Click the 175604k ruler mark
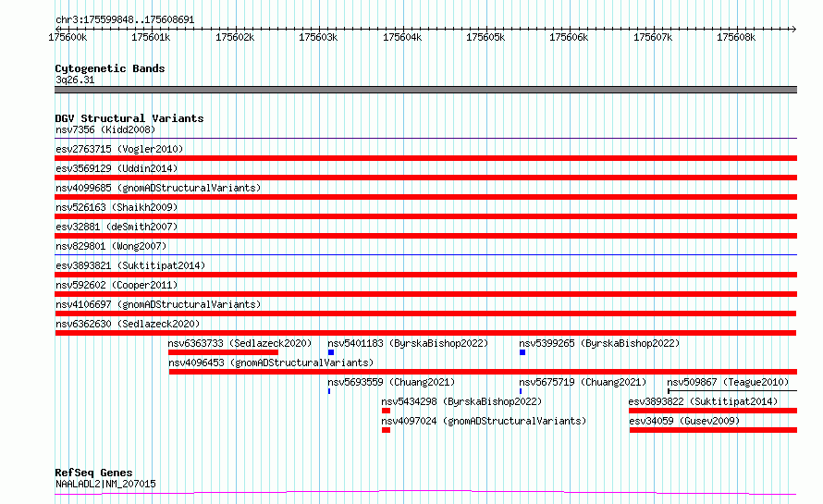The width and height of the screenshot is (823, 504). (x=402, y=37)
